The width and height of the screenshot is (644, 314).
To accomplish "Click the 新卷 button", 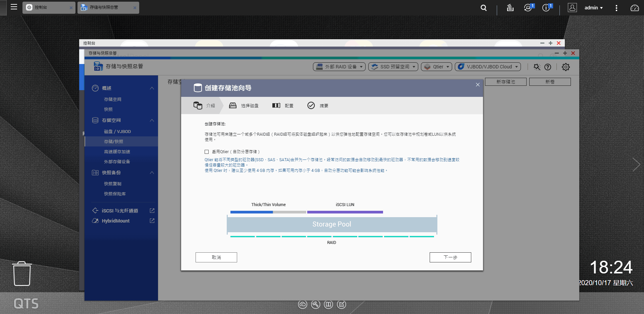I will (550, 82).
